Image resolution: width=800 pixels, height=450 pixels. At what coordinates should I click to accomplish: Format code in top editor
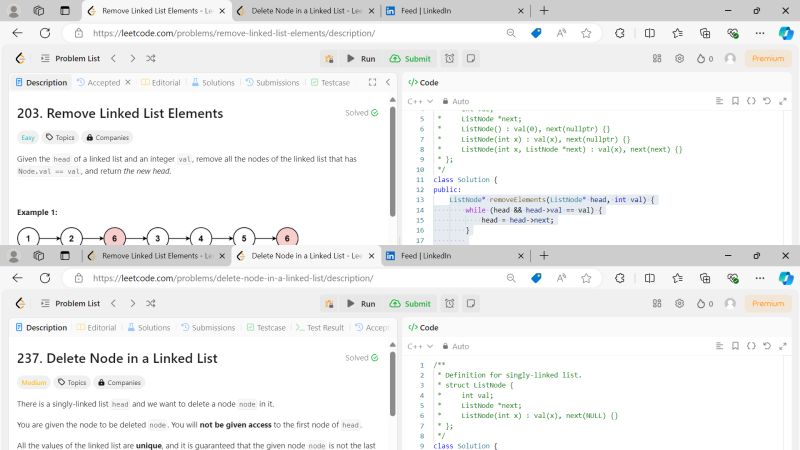[719, 101]
